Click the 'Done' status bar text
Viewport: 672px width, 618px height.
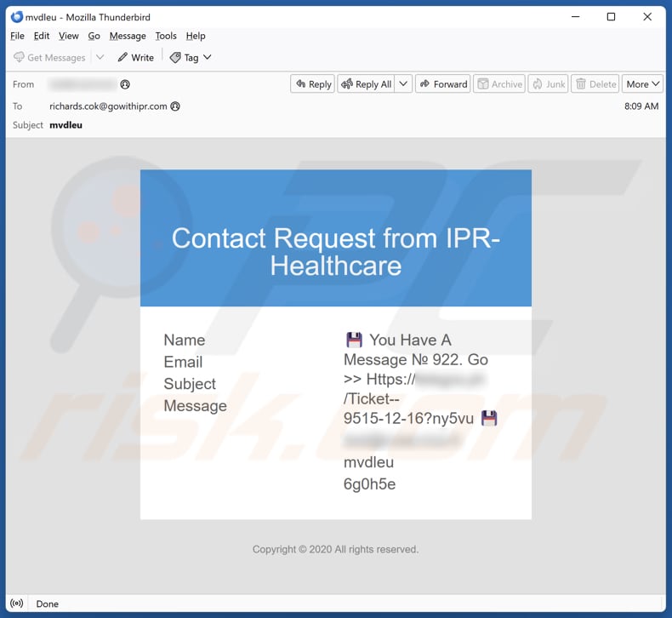click(x=47, y=604)
